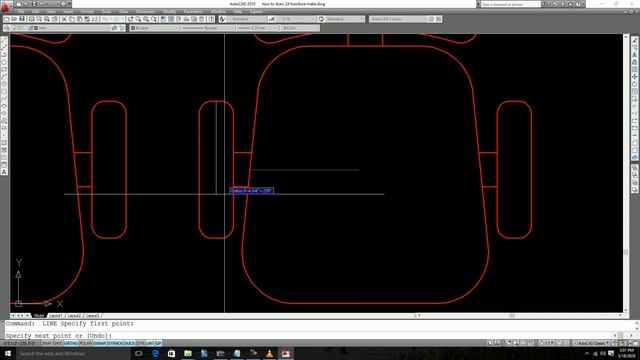Choose the Rotate modify tool
Viewport: 640px width, 360px height.
coord(635,84)
